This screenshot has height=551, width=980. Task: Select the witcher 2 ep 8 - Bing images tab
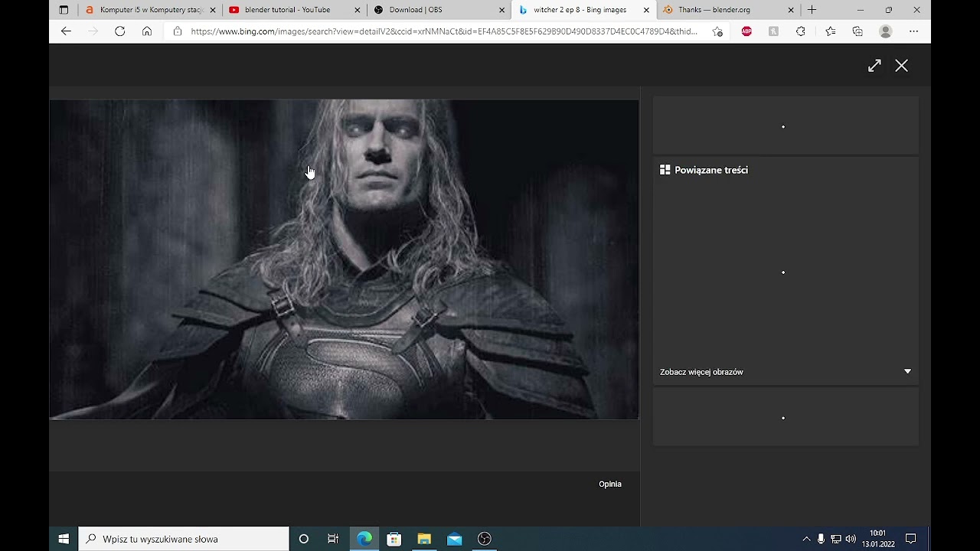point(583,10)
